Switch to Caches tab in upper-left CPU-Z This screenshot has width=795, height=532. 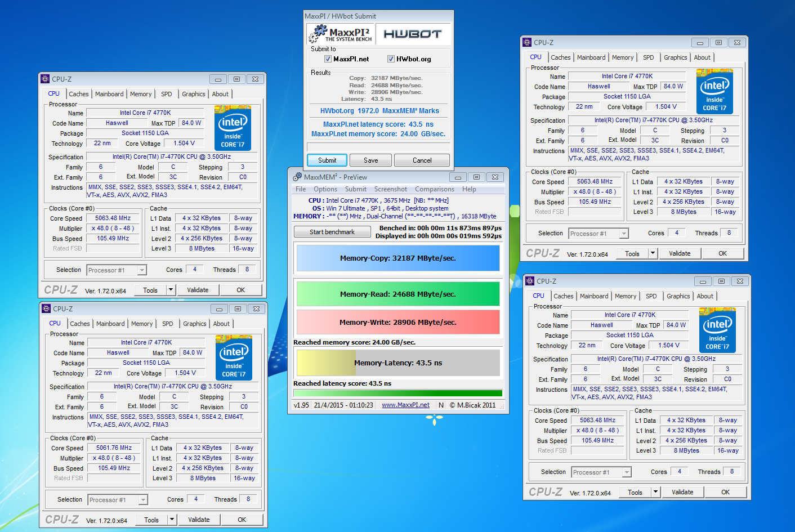pos(79,94)
